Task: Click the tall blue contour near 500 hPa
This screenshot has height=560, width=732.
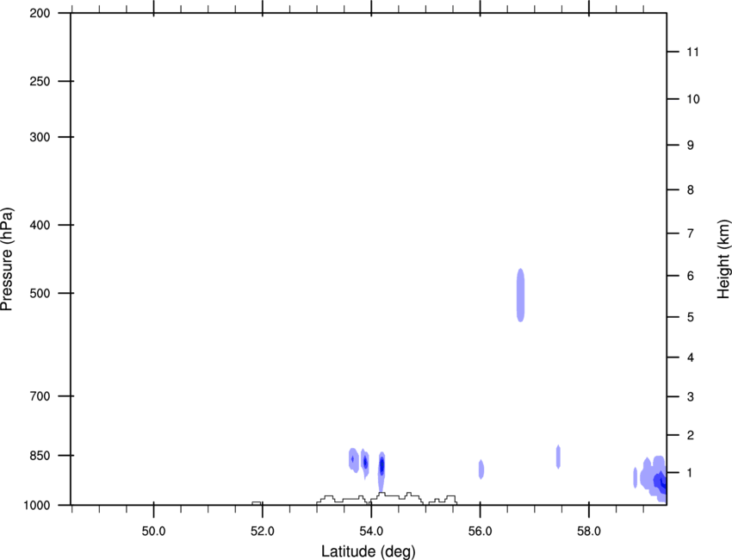Action: (x=520, y=296)
